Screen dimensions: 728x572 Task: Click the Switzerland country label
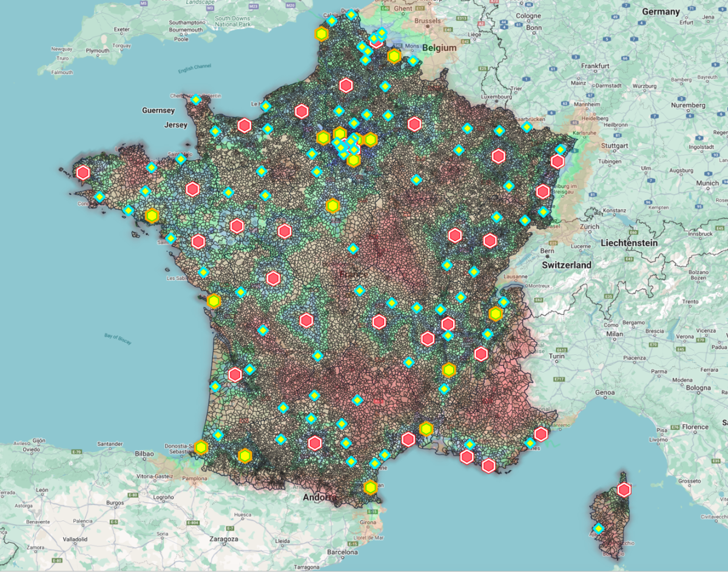click(567, 265)
